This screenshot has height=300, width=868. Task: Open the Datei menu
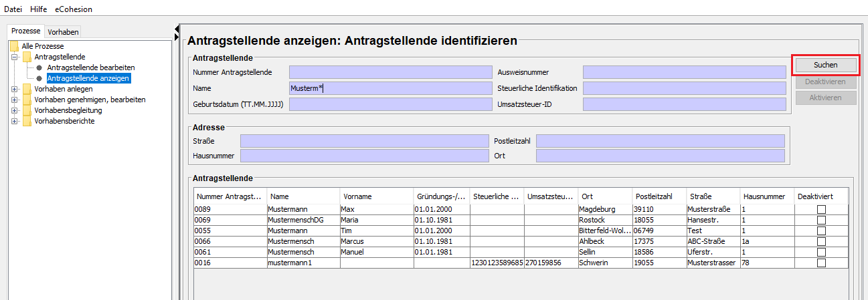(x=13, y=9)
